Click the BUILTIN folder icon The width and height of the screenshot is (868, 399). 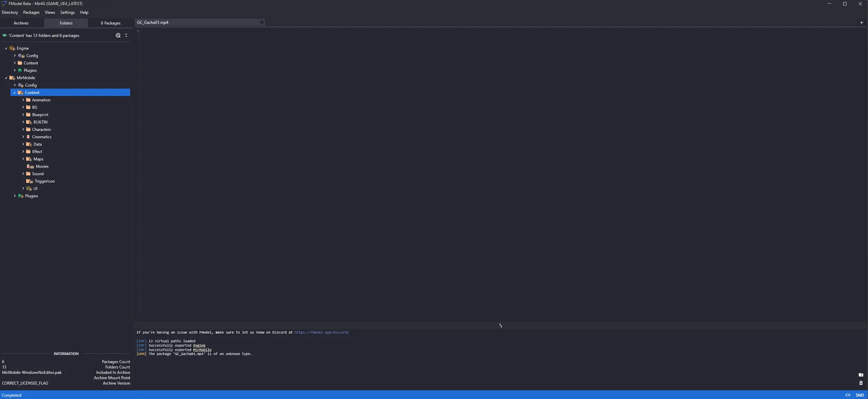29,122
